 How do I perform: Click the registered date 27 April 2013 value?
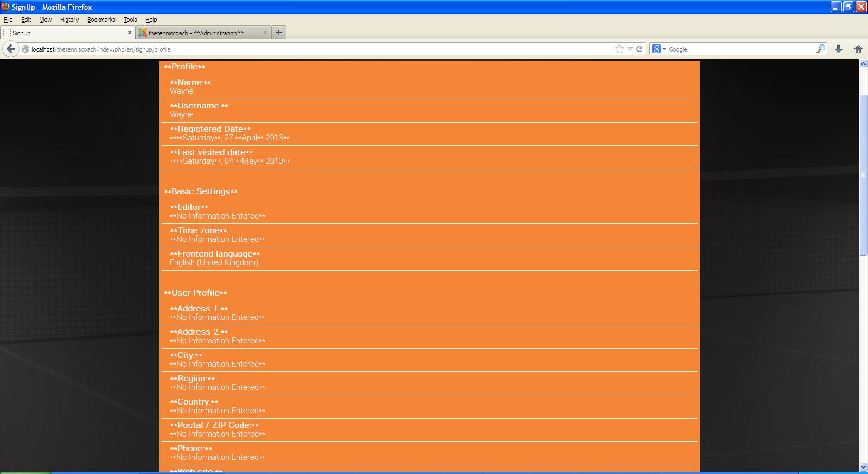(229, 138)
